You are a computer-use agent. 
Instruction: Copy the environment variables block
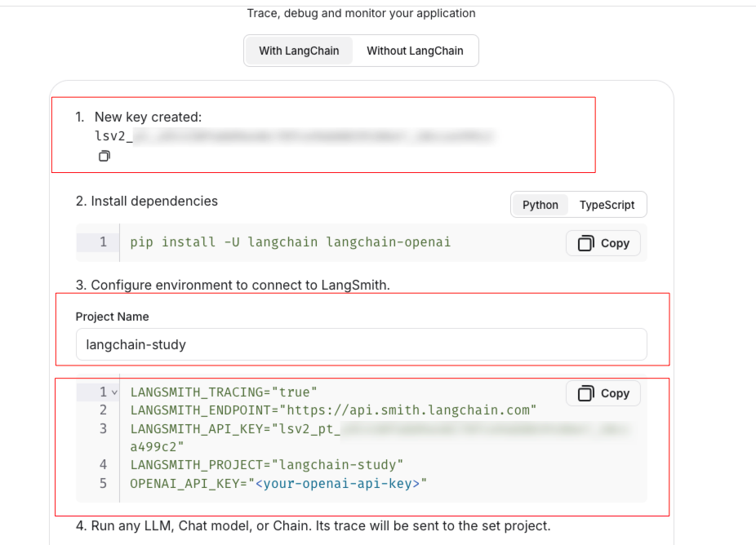click(x=603, y=393)
